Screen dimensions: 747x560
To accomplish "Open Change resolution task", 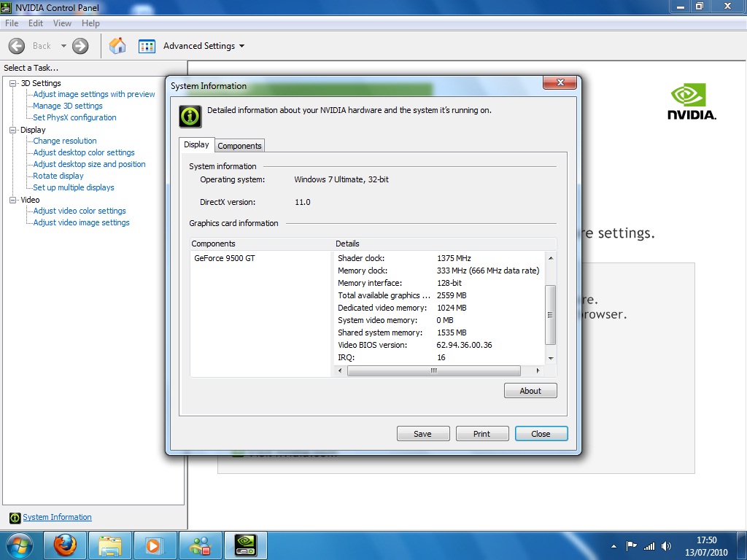I will [x=65, y=141].
